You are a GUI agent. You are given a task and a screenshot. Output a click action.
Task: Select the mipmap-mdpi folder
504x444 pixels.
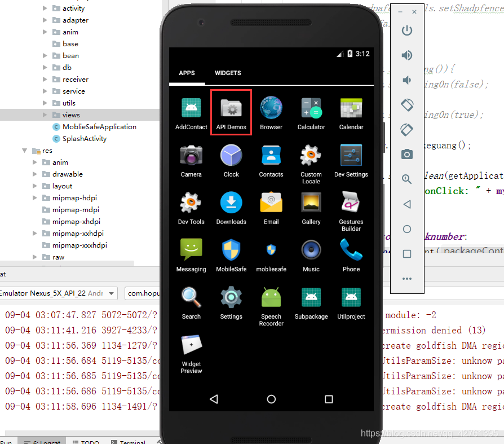(76, 210)
